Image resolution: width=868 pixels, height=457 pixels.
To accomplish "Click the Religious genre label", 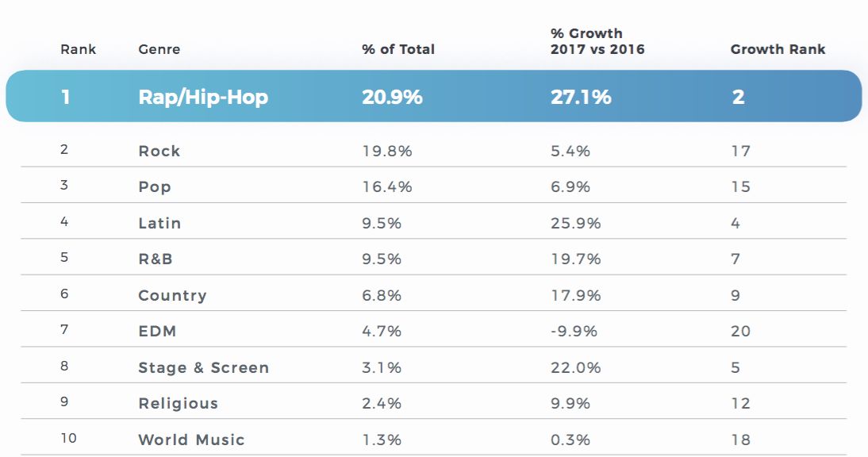I will (178, 404).
